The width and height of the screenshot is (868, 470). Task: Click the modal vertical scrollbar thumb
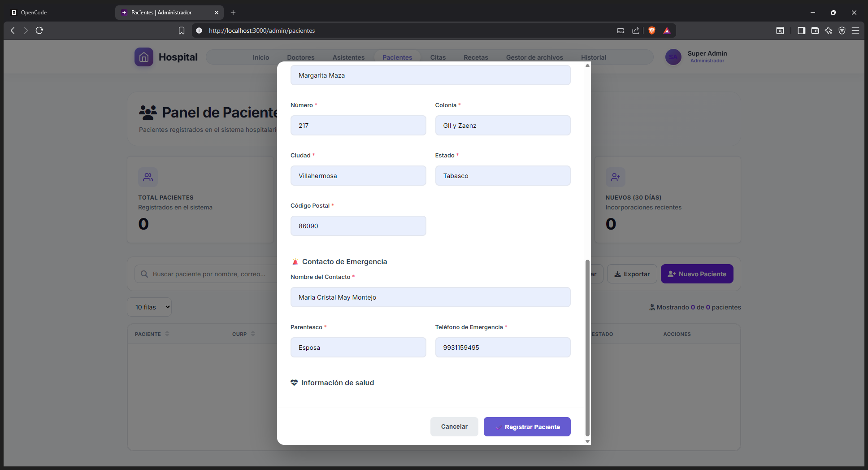[587, 348]
